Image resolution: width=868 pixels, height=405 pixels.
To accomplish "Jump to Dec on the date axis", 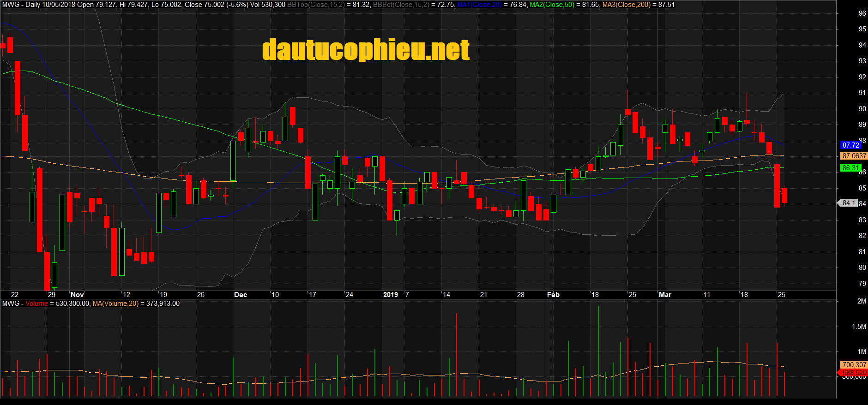I will [x=241, y=295].
